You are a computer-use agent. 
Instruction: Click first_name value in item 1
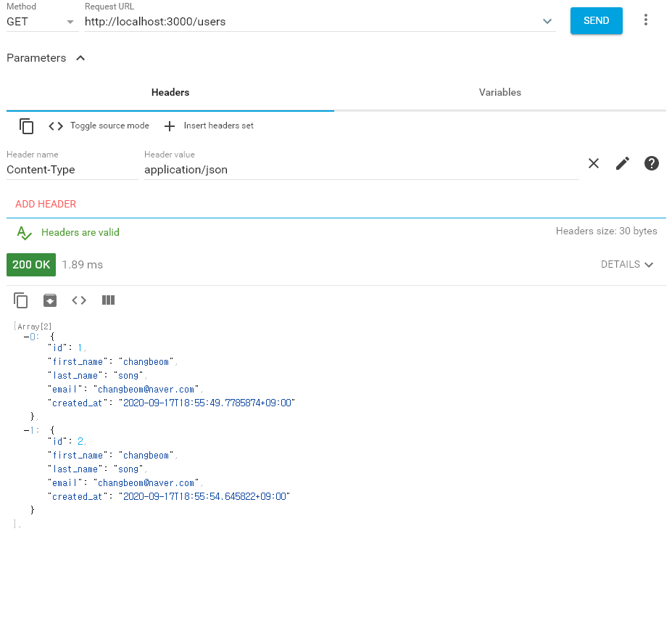pyautogui.click(x=146, y=456)
